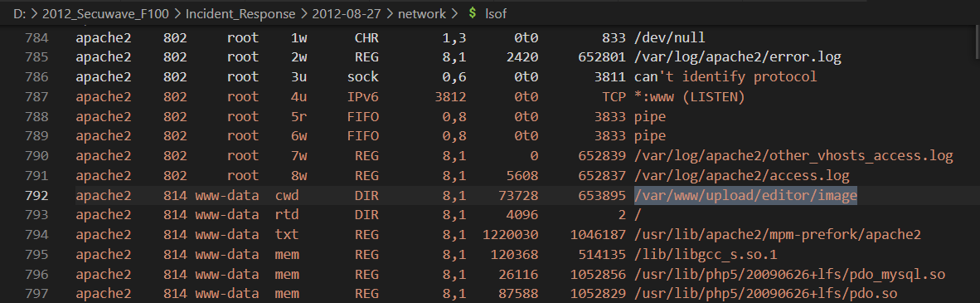Click the TCP node value
This screenshot has height=303, width=980.
click(614, 97)
